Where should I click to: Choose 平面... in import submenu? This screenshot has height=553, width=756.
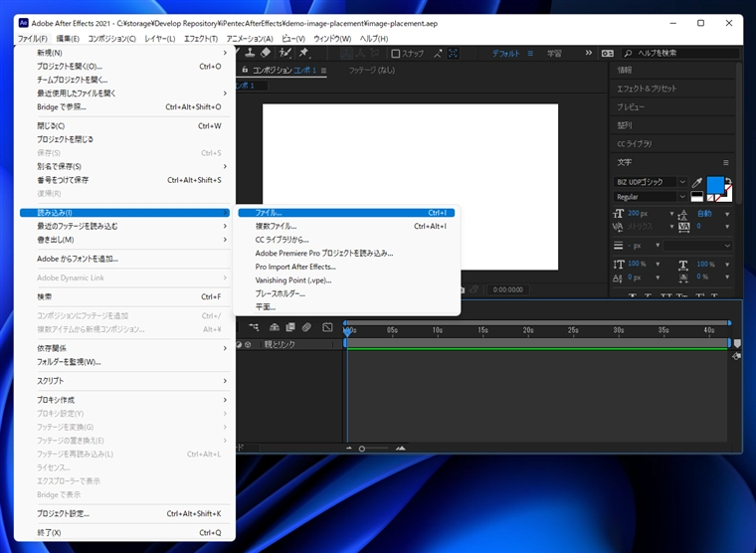click(x=346, y=307)
